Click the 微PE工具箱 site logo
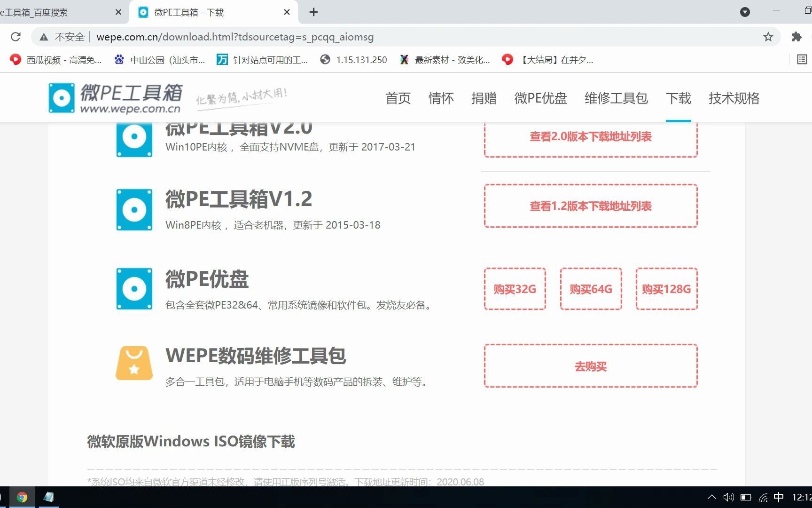The height and width of the screenshot is (508, 812). (115, 98)
